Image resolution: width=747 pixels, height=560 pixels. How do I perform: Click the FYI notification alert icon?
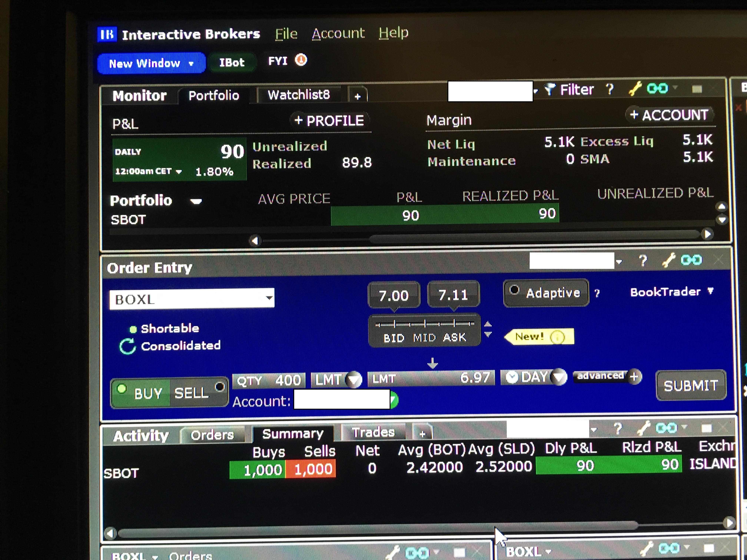click(301, 60)
